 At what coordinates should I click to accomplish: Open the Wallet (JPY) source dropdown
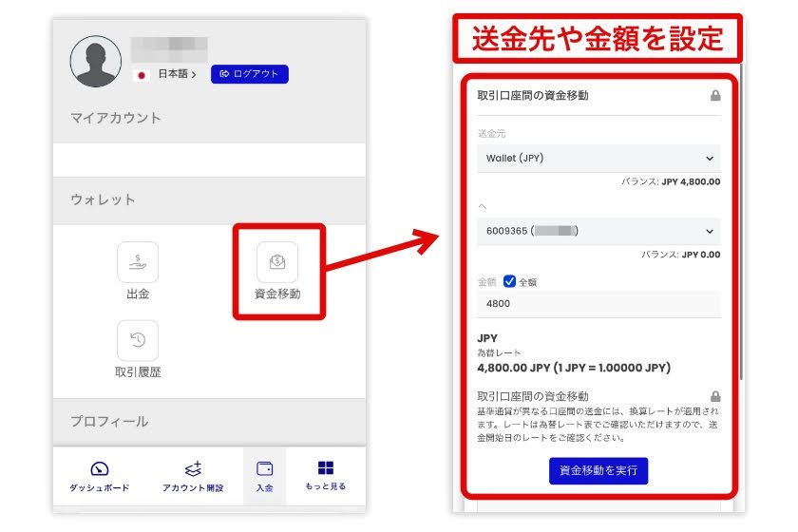[598, 159]
